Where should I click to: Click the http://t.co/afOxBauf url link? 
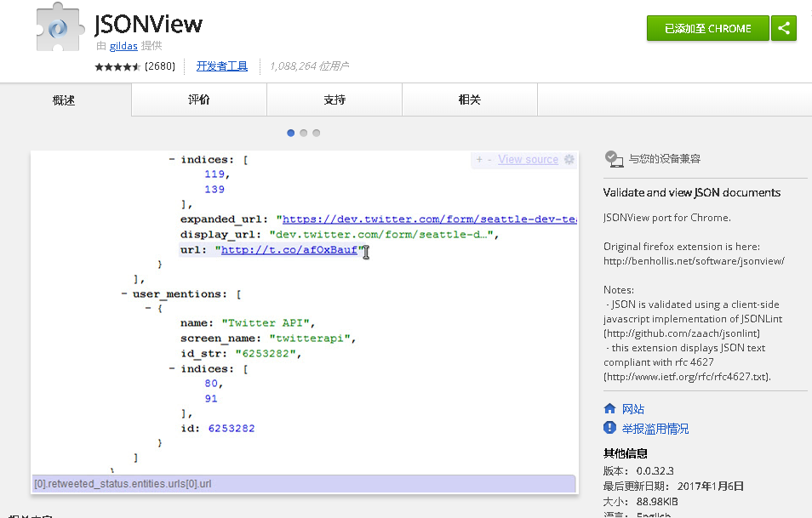289,250
